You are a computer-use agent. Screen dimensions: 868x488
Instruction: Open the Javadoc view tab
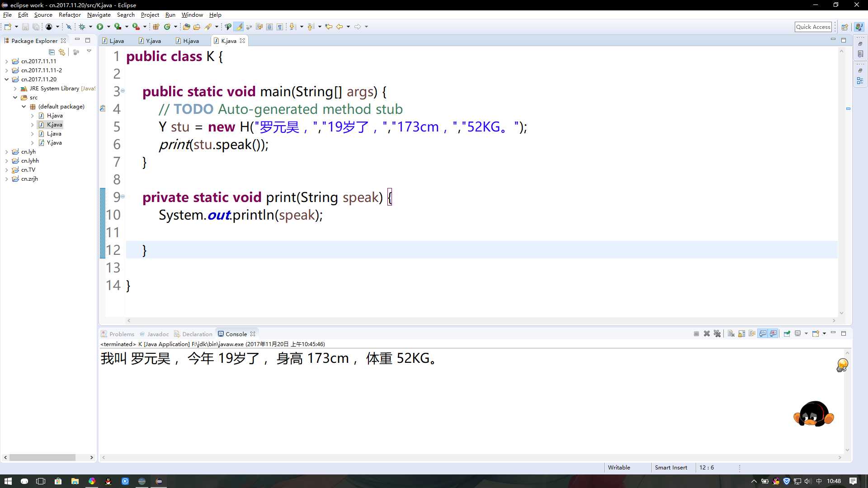click(154, 334)
